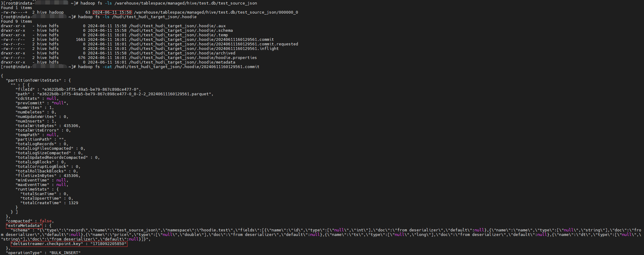Image resolution: width=644 pixels, height=255 pixels.
Task: Select the .inflight file path in listing
Action: point(204,49)
